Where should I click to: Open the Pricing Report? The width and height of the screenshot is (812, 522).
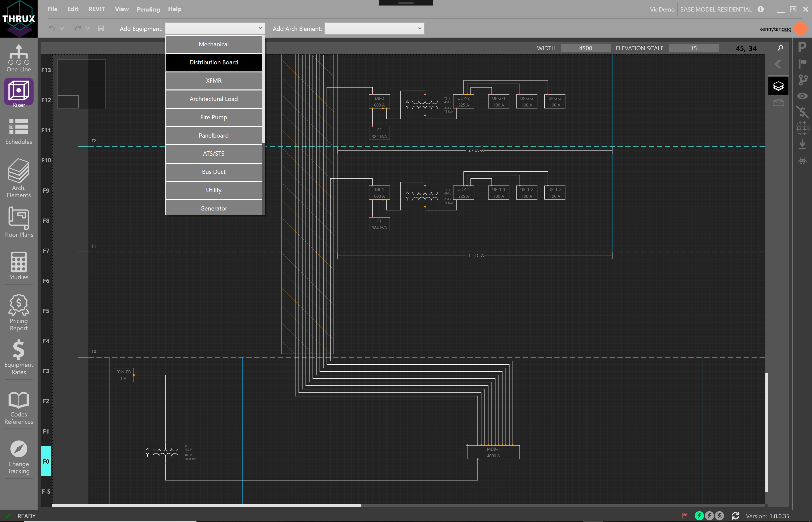18,312
